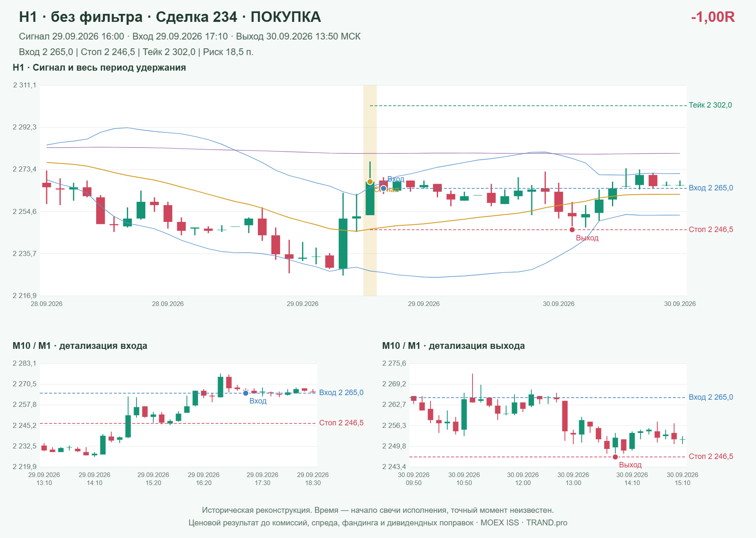This screenshot has height=538, width=756.
Task: Click the 2 216,9 axis value on H1 chart
Action: (25, 295)
